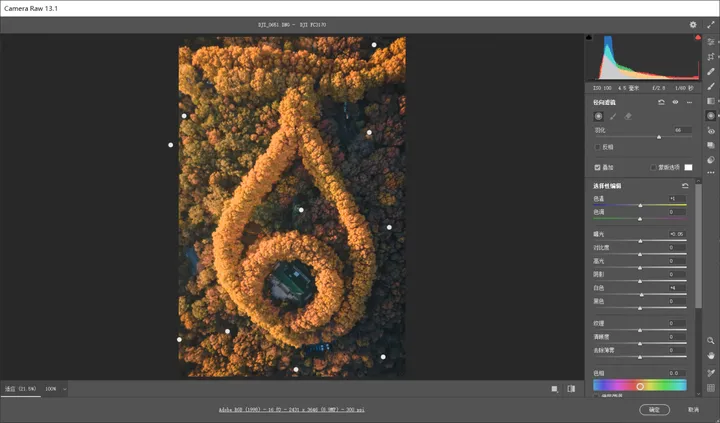
Task: Click the feather (羽化) slider handle
Action: pos(659,137)
